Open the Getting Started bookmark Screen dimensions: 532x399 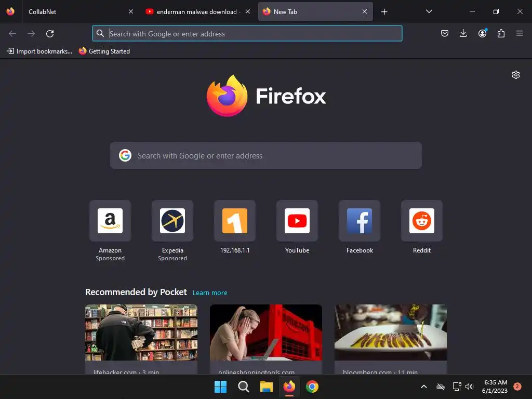click(x=104, y=51)
